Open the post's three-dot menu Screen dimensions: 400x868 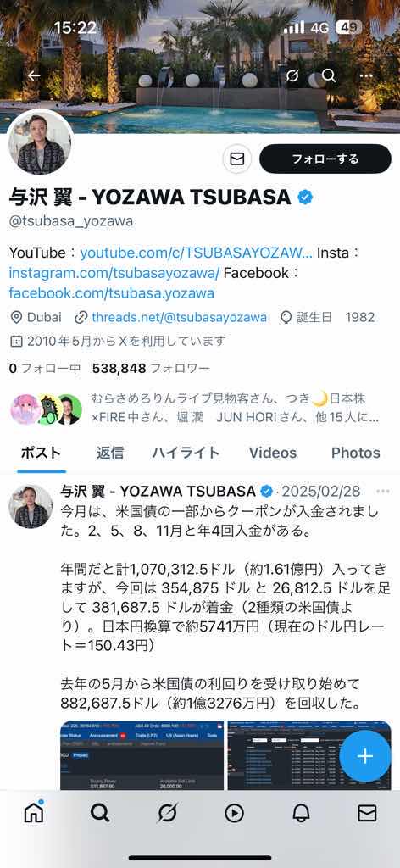click(382, 491)
